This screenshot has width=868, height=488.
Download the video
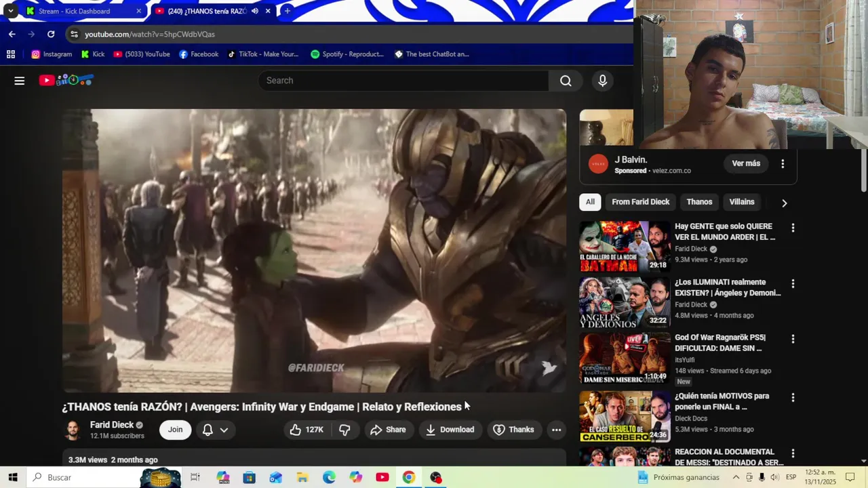pyautogui.click(x=450, y=430)
